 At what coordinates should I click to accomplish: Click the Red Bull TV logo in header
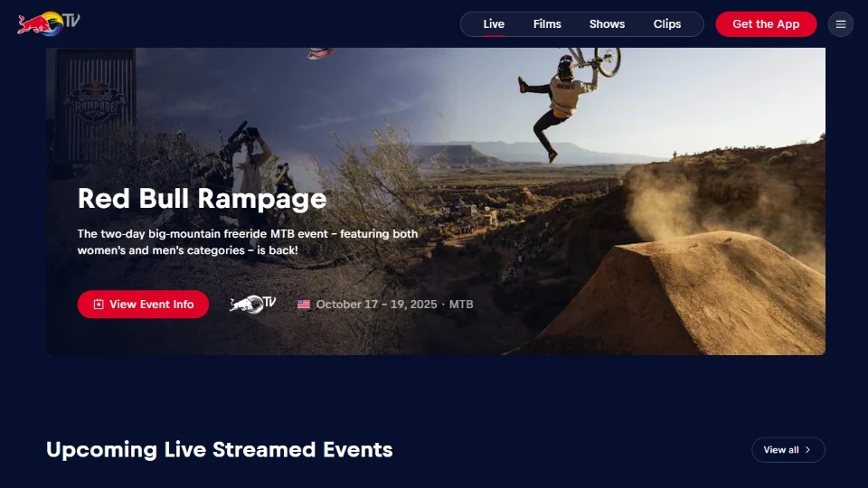click(x=49, y=23)
